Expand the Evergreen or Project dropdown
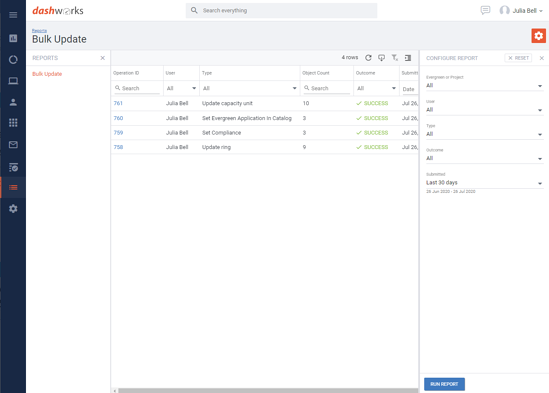The image size is (549, 393). coord(484,85)
